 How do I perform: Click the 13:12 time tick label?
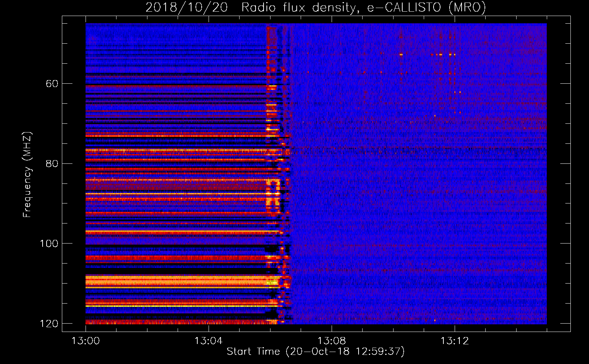(455, 341)
